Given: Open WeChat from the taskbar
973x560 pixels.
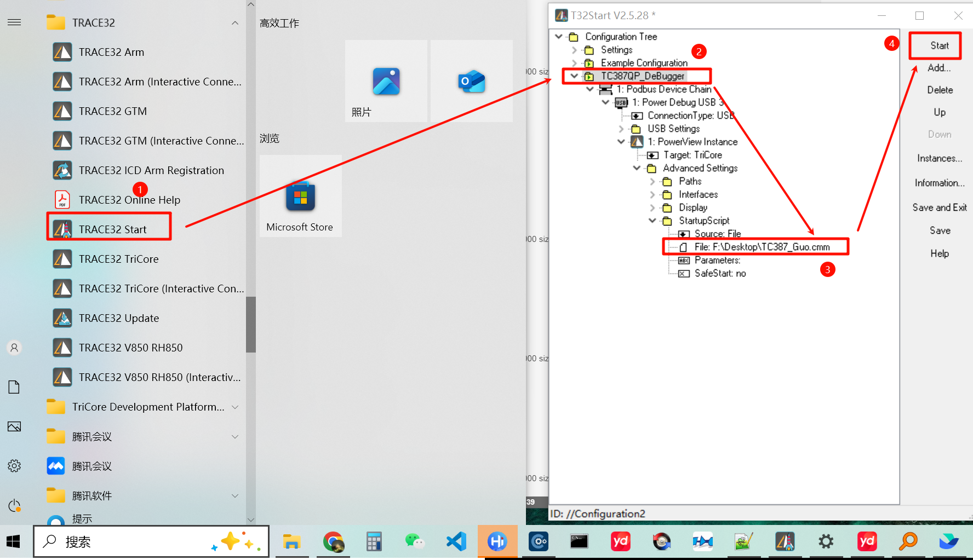Looking at the screenshot, I should pyautogui.click(x=415, y=542).
